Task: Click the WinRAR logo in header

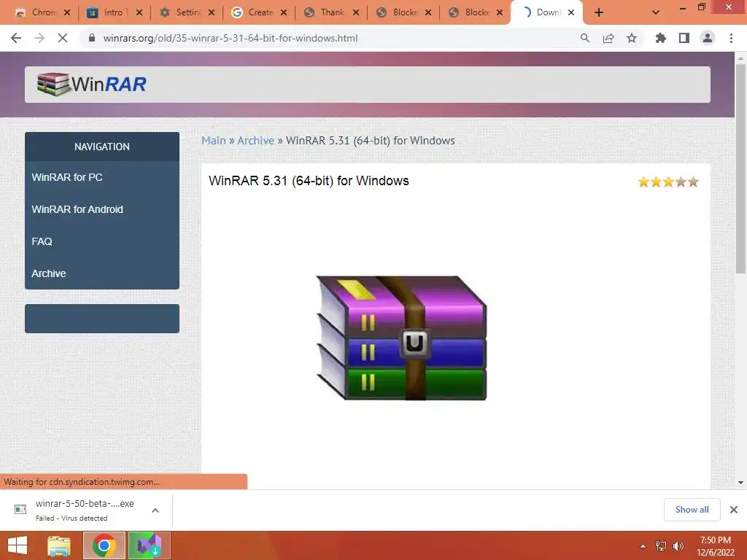Action: (91, 84)
